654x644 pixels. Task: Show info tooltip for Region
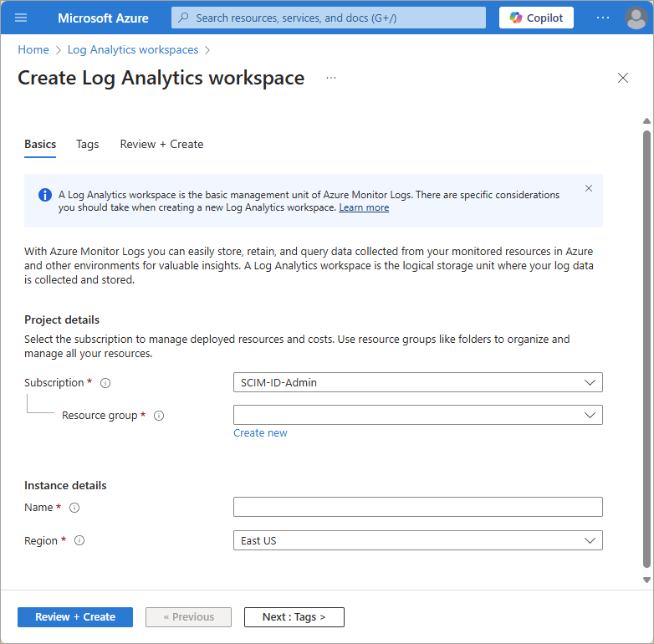(79, 541)
